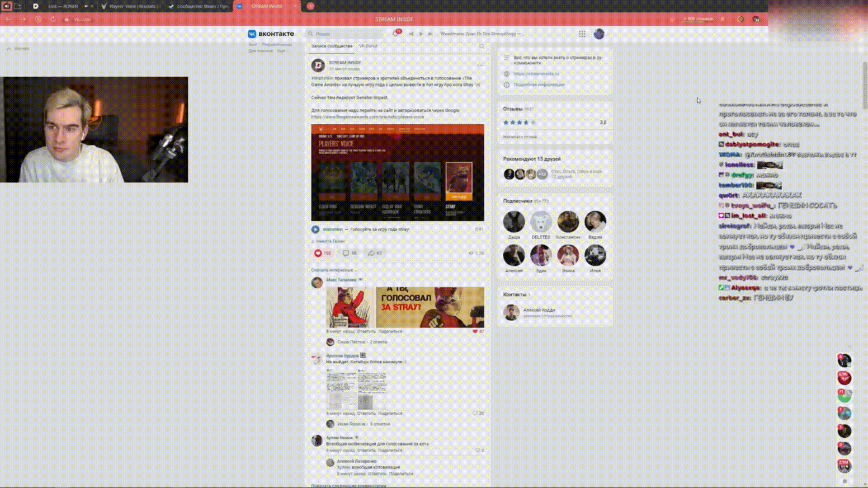Rate the community with the fifth star

pyautogui.click(x=533, y=122)
